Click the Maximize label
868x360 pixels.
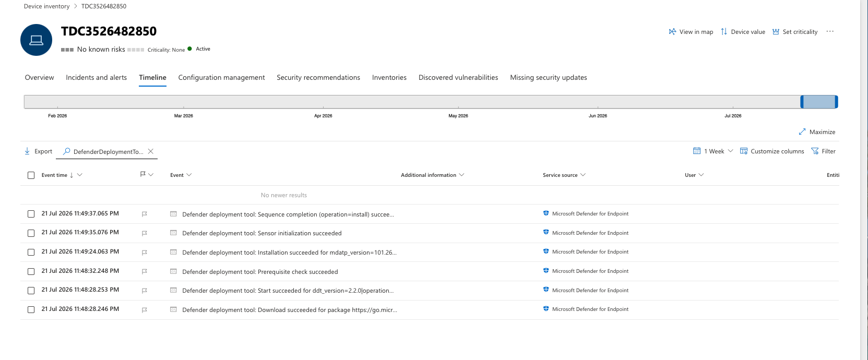822,132
